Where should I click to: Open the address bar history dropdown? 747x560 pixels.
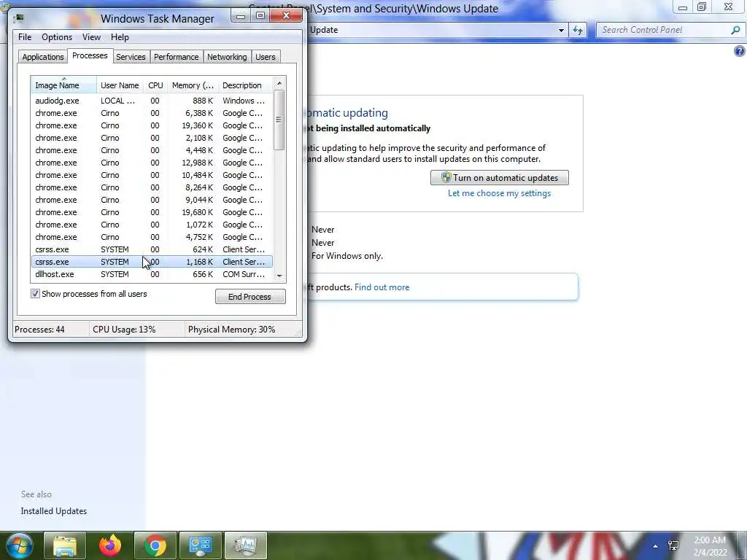click(561, 30)
